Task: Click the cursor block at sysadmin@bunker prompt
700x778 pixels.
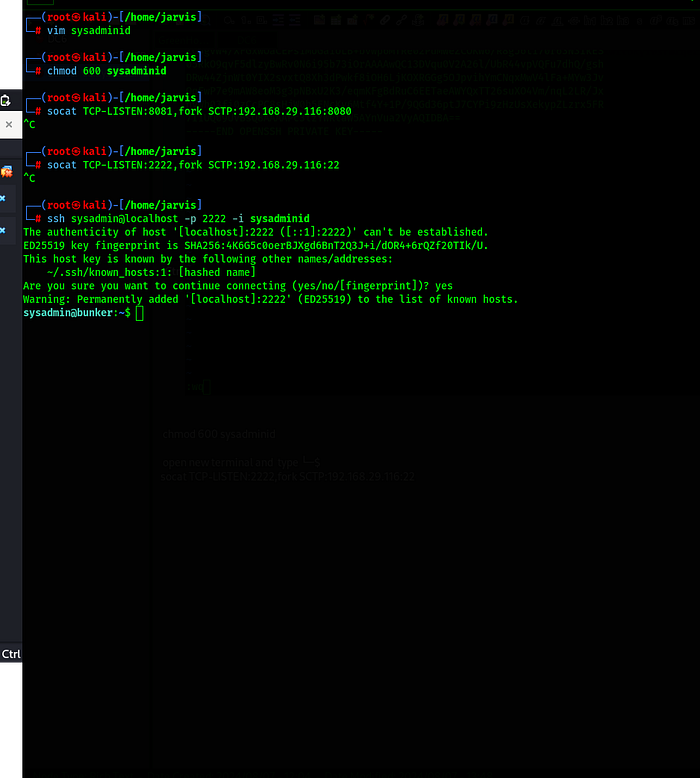Action: coord(140,313)
